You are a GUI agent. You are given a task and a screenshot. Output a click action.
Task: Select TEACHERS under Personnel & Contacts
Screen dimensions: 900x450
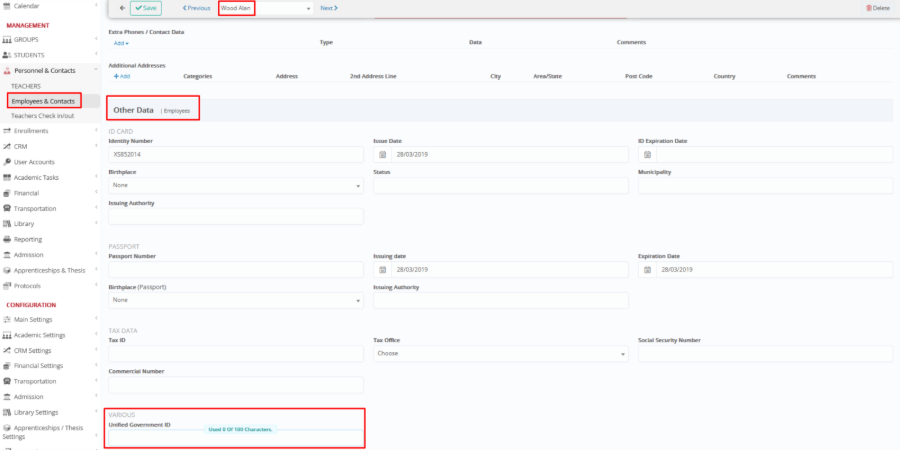point(26,86)
